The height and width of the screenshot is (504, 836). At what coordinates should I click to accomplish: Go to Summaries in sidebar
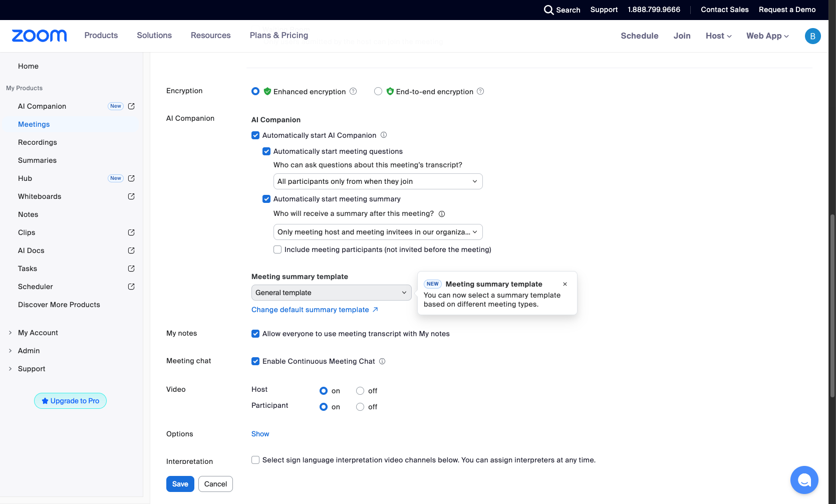click(x=37, y=160)
